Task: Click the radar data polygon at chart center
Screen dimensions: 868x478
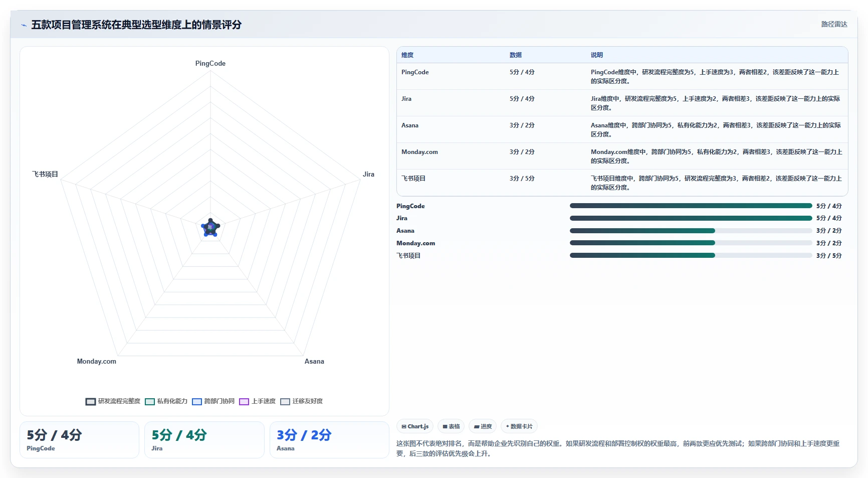Action: [210, 228]
